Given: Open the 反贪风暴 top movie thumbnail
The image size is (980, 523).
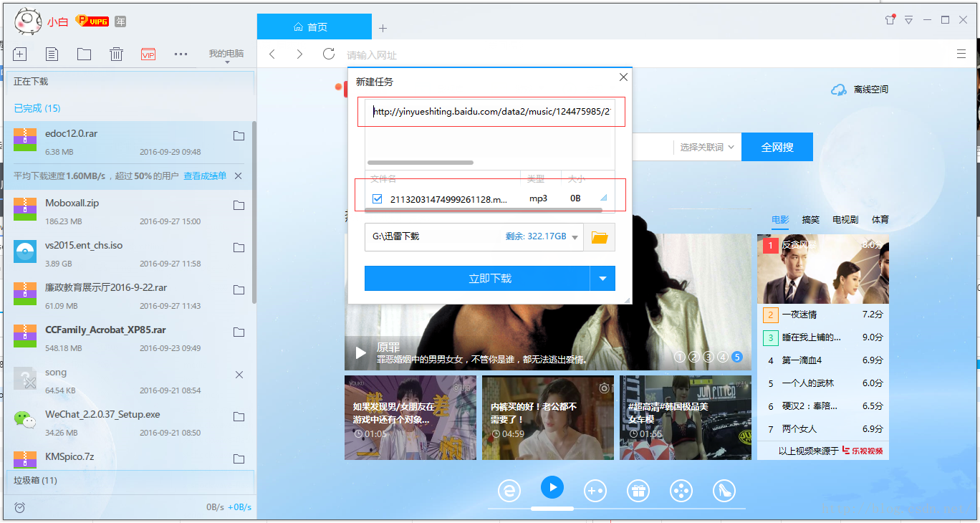Looking at the screenshot, I should click(x=823, y=269).
